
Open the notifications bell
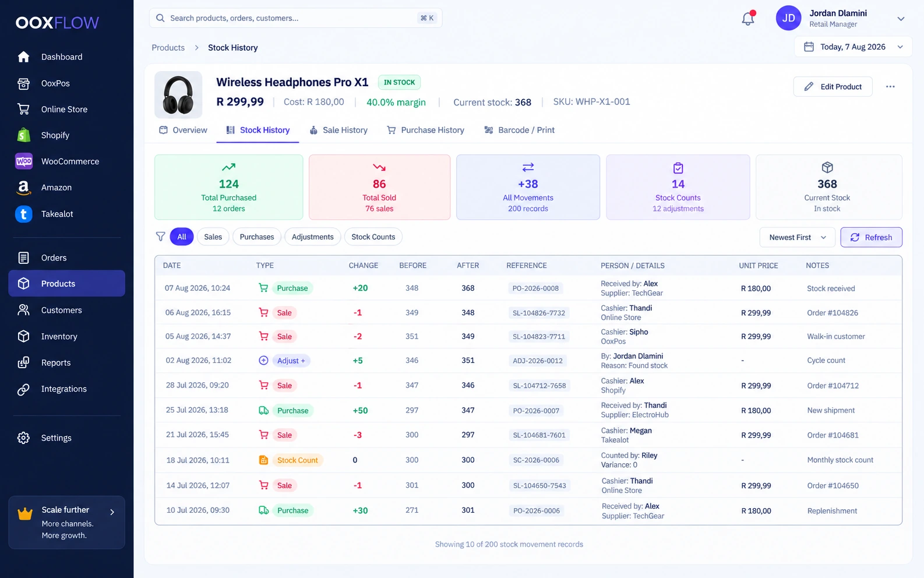coord(748,18)
